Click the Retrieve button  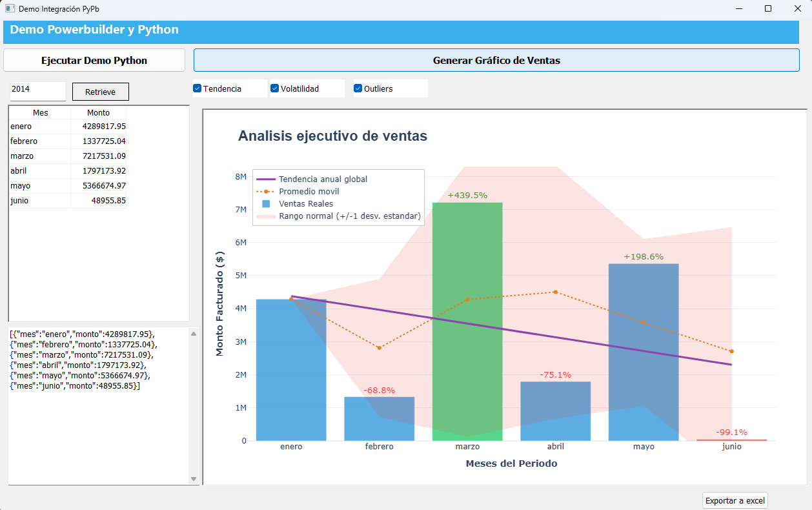tap(101, 92)
